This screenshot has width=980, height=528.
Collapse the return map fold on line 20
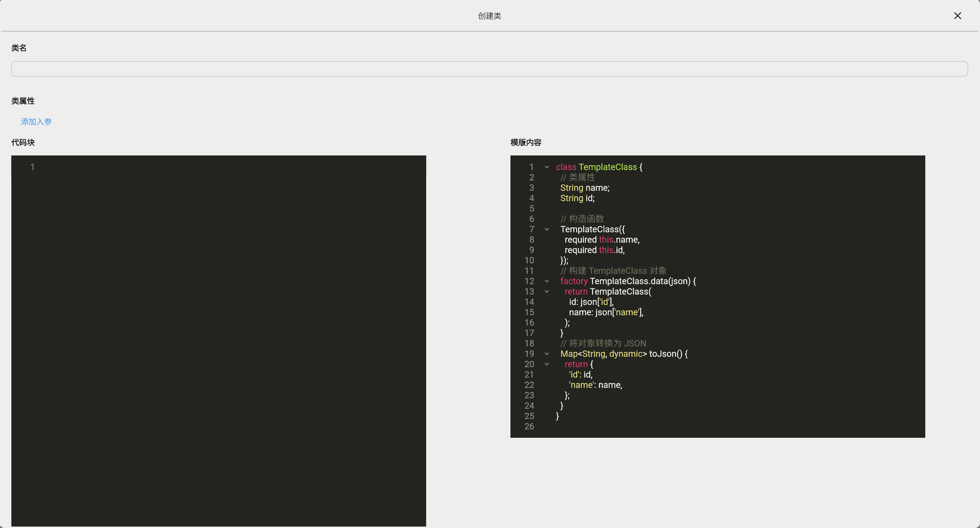[x=547, y=364]
